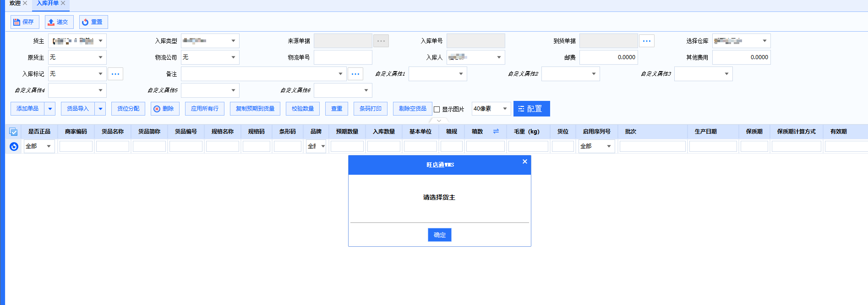Viewport: 868px width, 305px height.
Task: Click the 预期数量 column header
Action: pos(347,132)
